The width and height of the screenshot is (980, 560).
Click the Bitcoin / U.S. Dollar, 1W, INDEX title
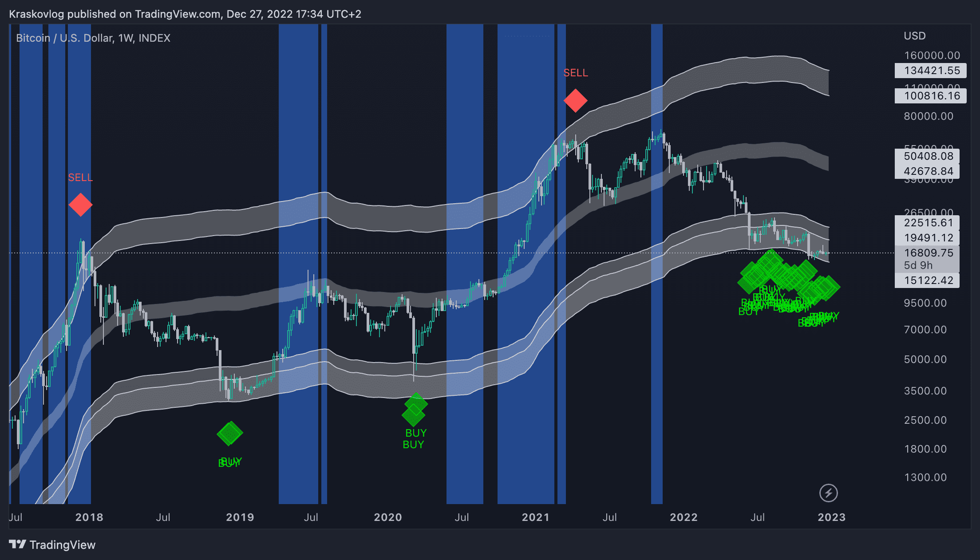click(93, 38)
